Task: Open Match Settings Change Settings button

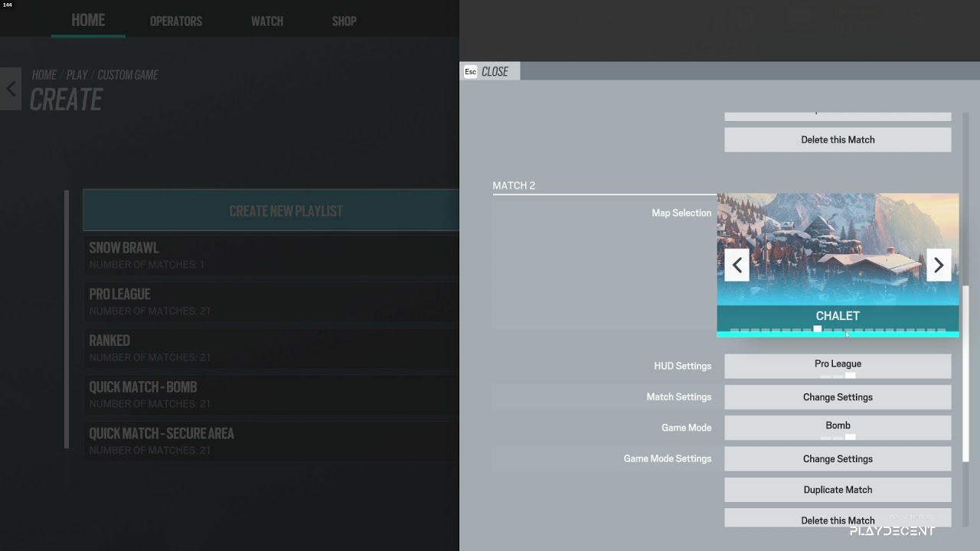Action: pos(838,397)
